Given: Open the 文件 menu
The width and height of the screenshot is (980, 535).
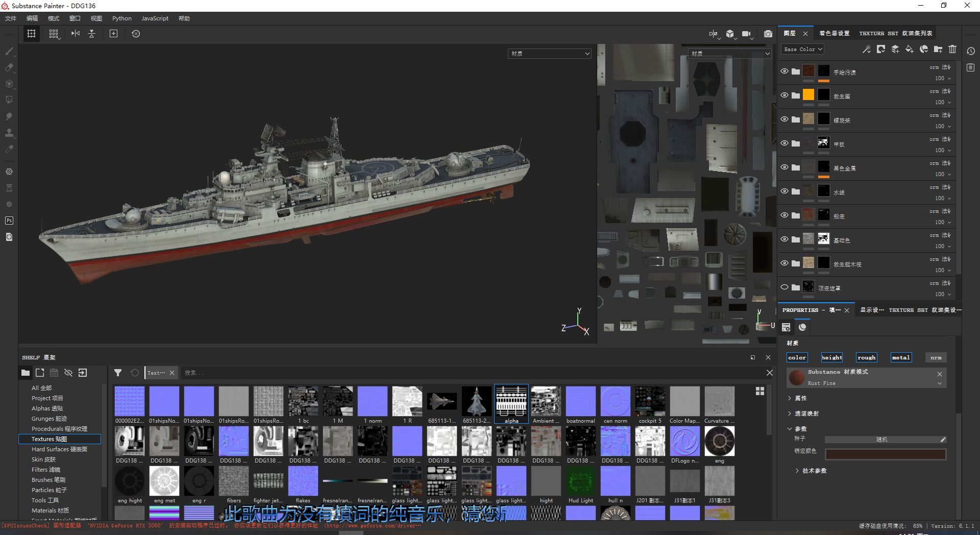Looking at the screenshot, I should (x=11, y=18).
